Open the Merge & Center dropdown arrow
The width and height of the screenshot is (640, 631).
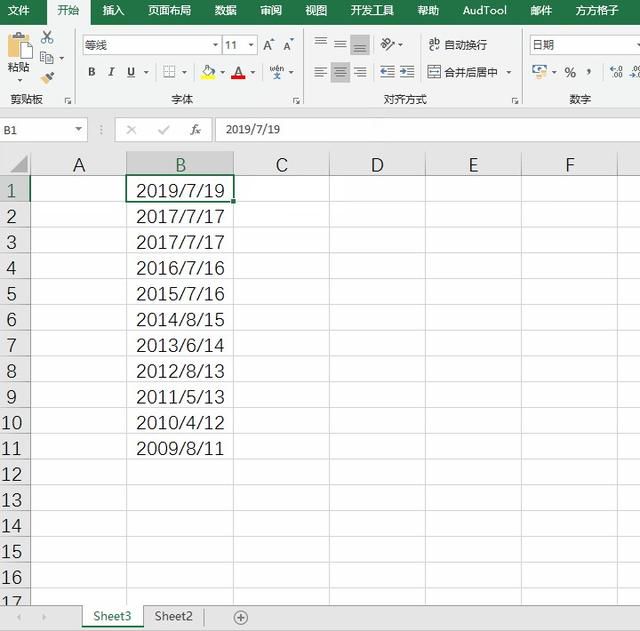509,72
